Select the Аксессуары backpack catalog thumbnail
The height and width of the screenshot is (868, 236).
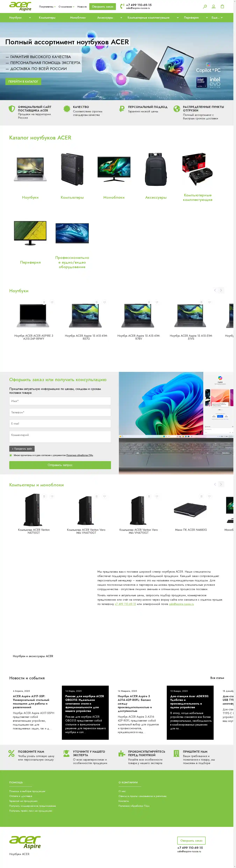click(x=156, y=169)
